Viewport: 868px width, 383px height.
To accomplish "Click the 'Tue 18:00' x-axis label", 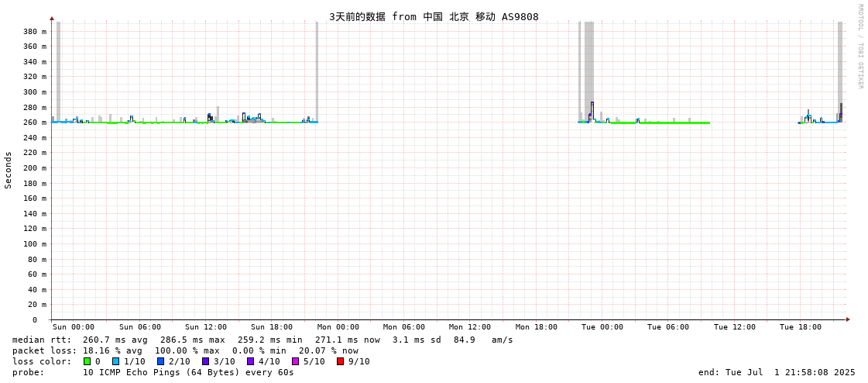I will 801,327.
